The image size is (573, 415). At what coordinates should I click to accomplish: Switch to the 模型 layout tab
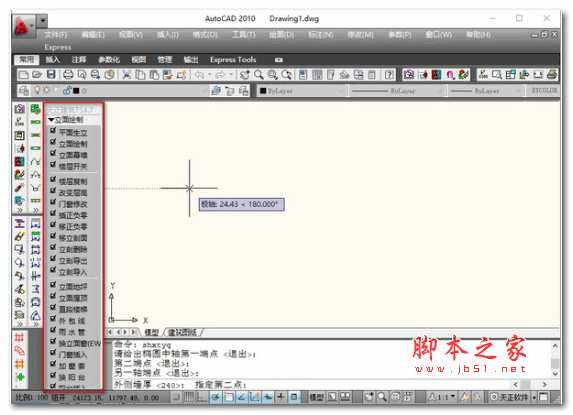151,332
